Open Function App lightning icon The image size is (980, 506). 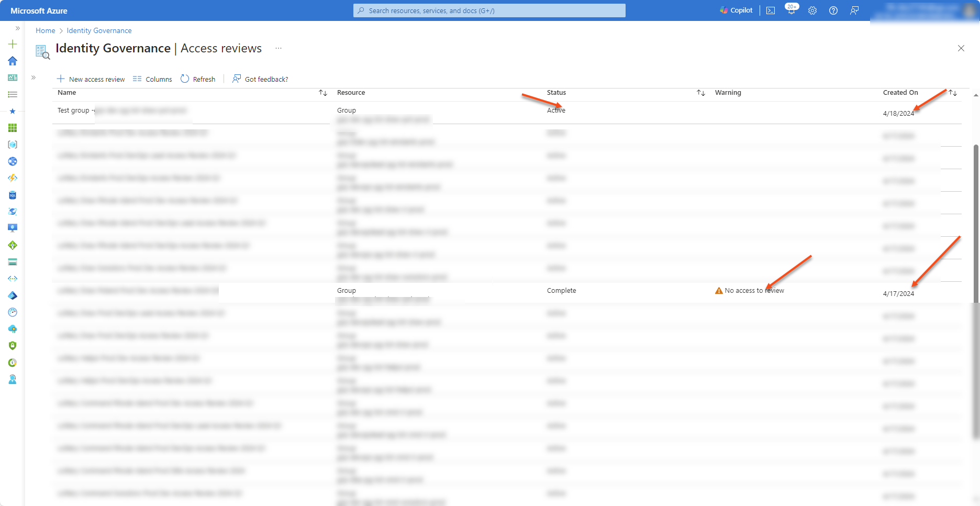click(x=13, y=178)
